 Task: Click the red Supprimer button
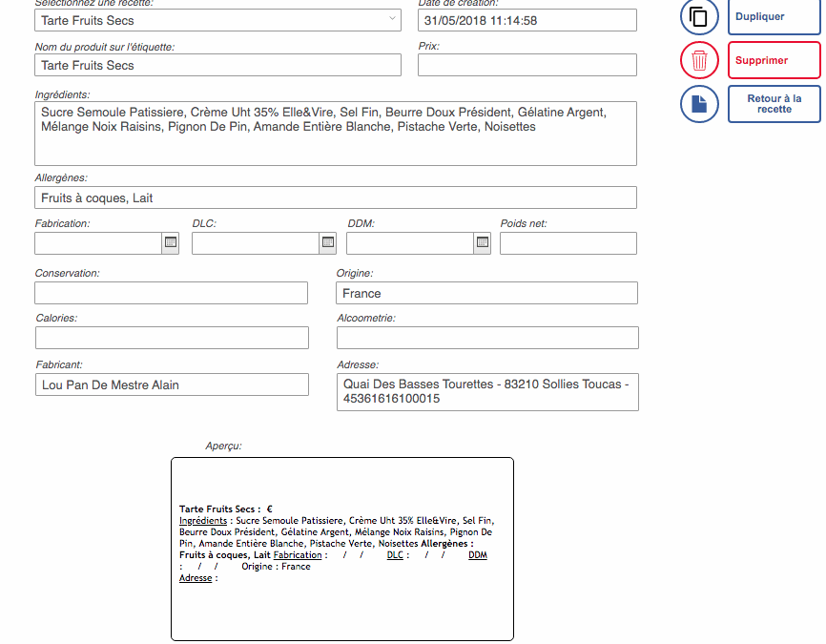(x=774, y=60)
